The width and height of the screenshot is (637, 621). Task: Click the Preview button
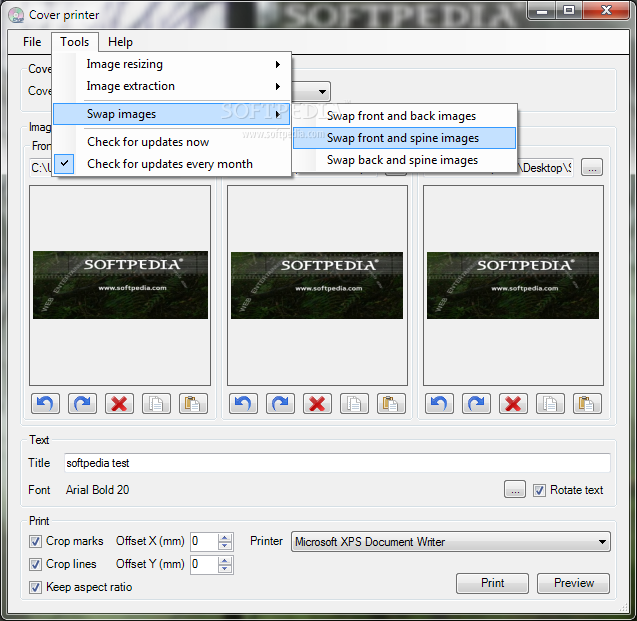click(574, 583)
